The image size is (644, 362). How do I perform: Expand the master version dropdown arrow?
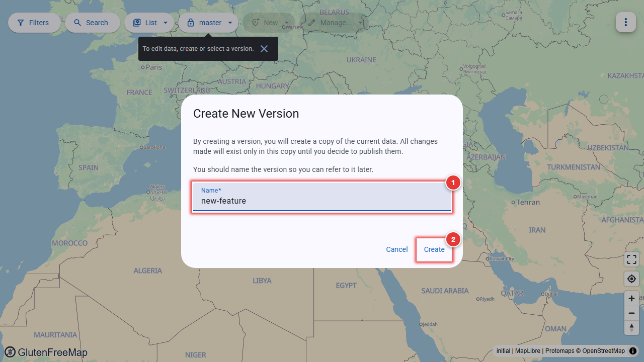point(230,23)
